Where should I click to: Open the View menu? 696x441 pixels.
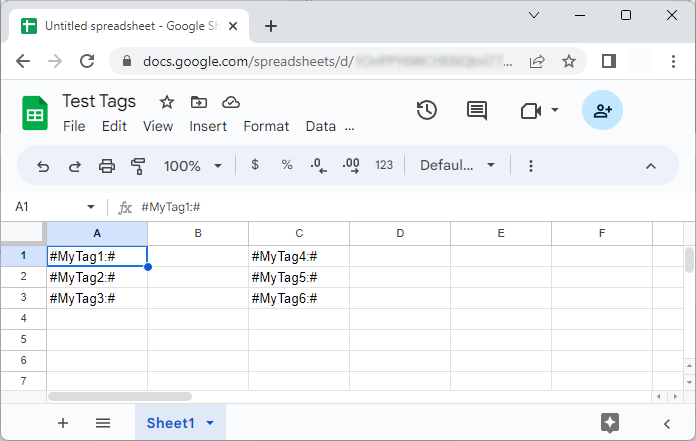tap(158, 126)
